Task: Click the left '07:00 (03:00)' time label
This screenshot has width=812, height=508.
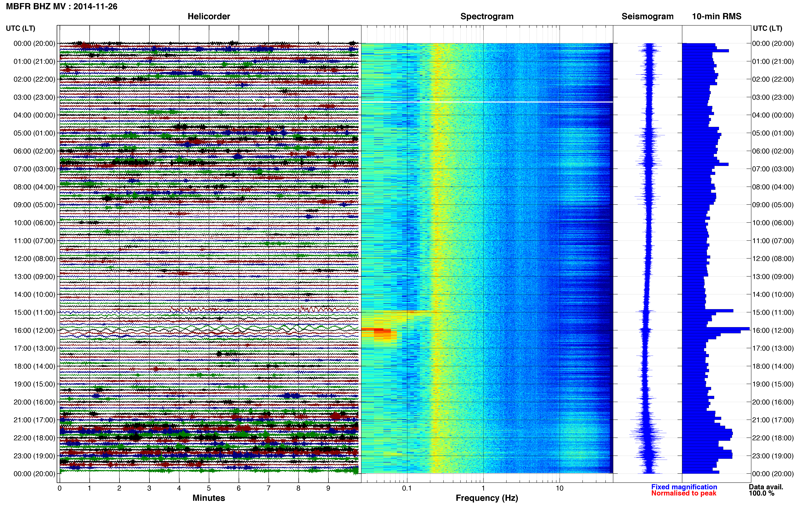Action: [x=34, y=169]
